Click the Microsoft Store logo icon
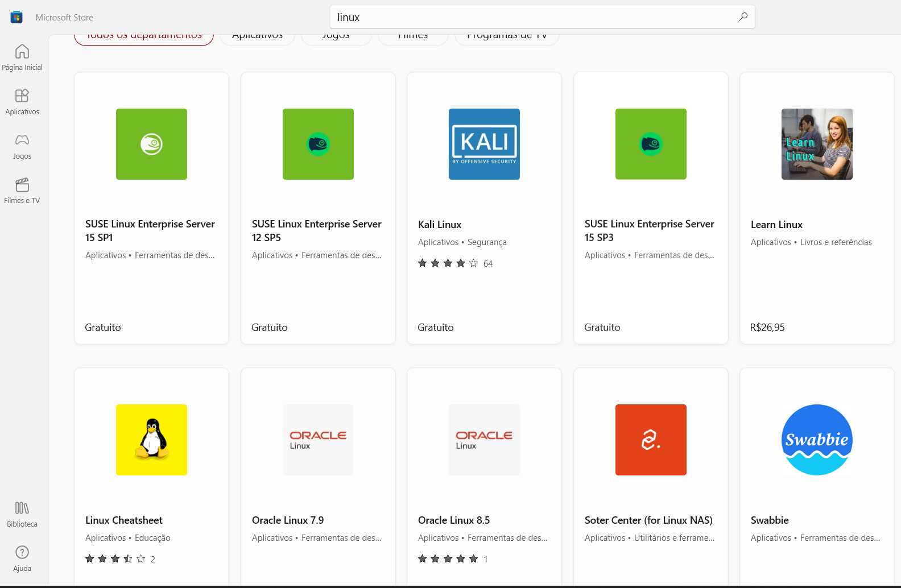Image resolution: width=901 pixels, height=588 pixels. 16,17
